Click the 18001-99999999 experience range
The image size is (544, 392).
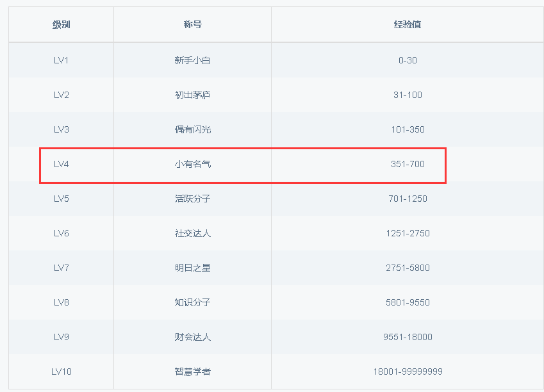408,372
